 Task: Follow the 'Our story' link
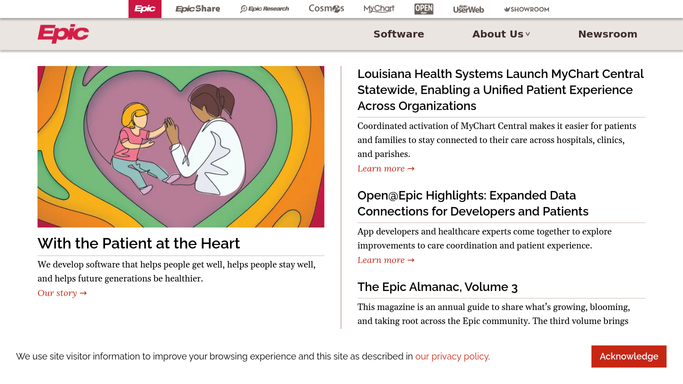(x=62, y=293)
